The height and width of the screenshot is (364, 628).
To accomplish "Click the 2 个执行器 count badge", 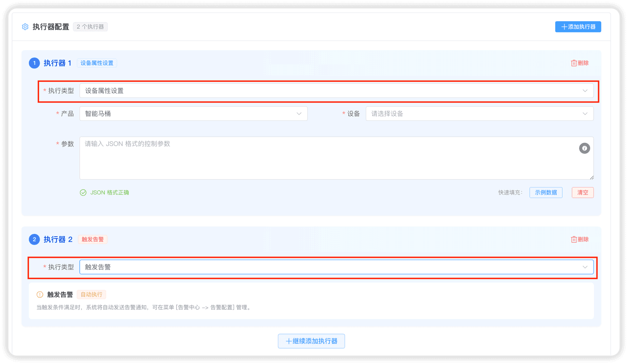I will [90, 27].
